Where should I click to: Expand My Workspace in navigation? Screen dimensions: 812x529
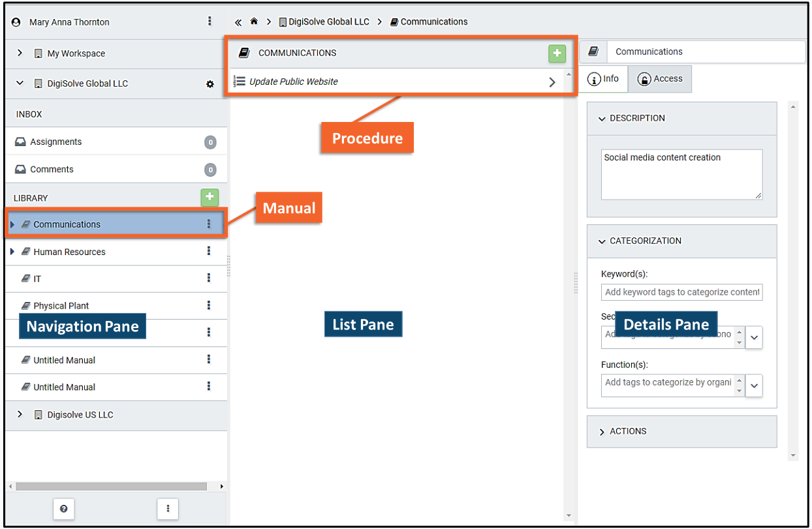[20, 53]
